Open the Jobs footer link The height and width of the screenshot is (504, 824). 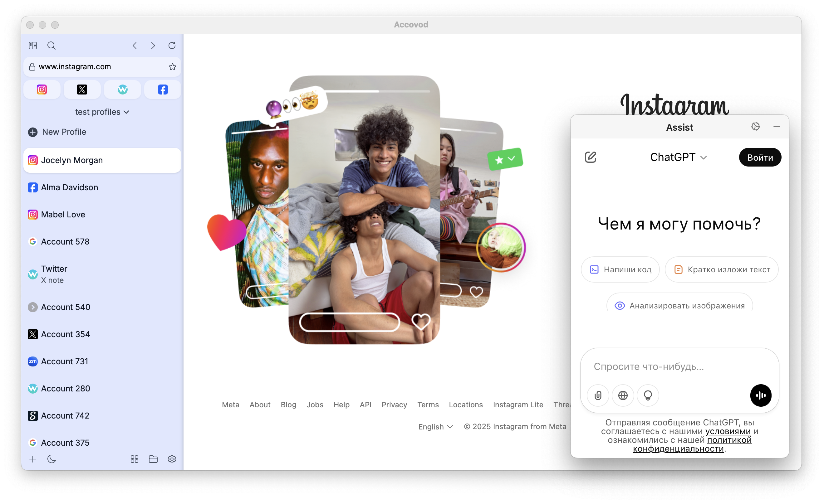[315, 405]
